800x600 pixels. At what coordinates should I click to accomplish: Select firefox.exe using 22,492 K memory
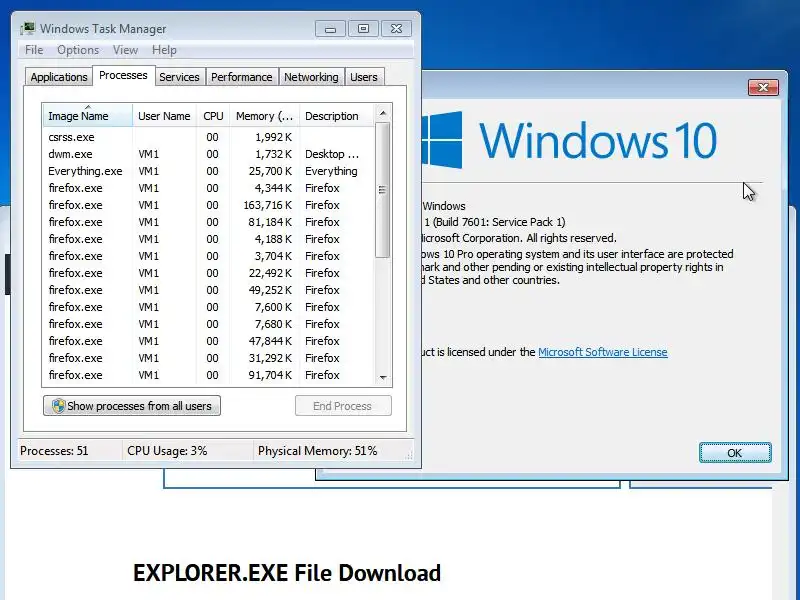[209, 273]
